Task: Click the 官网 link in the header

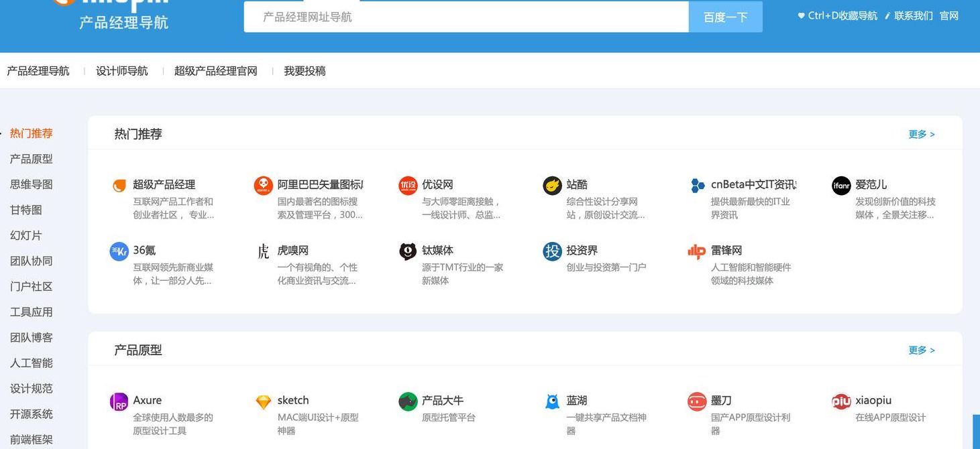Action: pos(949,15)
